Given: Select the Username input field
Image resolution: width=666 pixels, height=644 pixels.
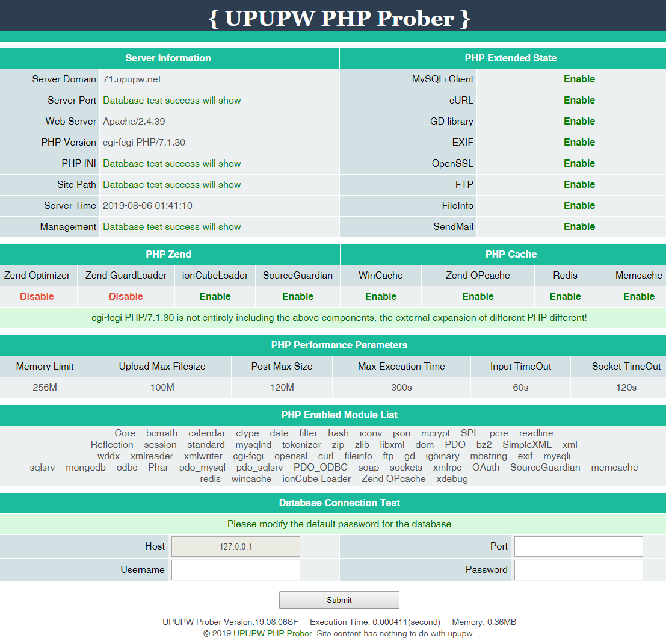Looking at the screenshot, I should [x=236, y=569].
